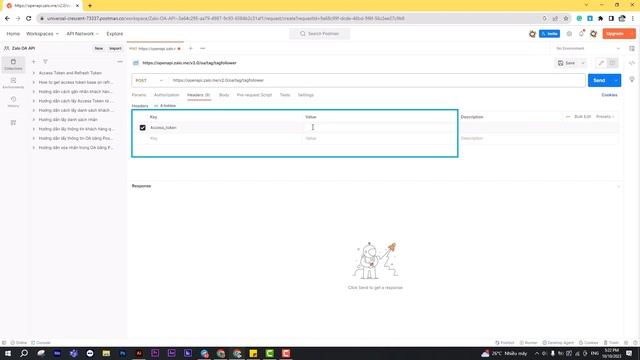Open the POST method dropdown
Screen dimensions: 640x360
pos(149,80)
